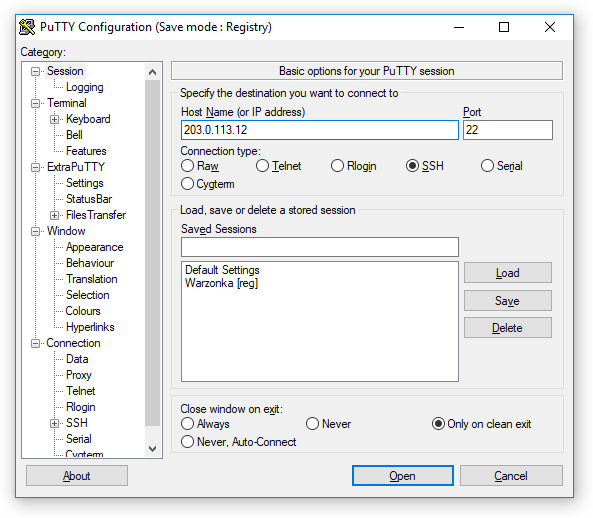This screenshot has width=593, height=518.
Task: Collapse the Session tree node
Action: (35, 71)
